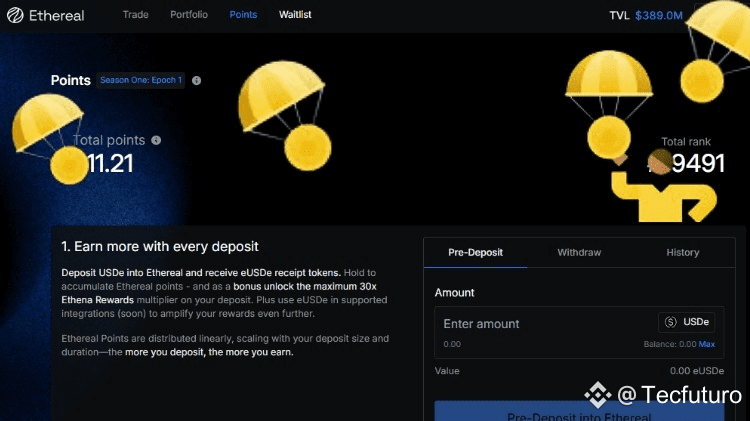Click the USDe dollar coin icon
The image size is (750, 421).
[671, 322]
